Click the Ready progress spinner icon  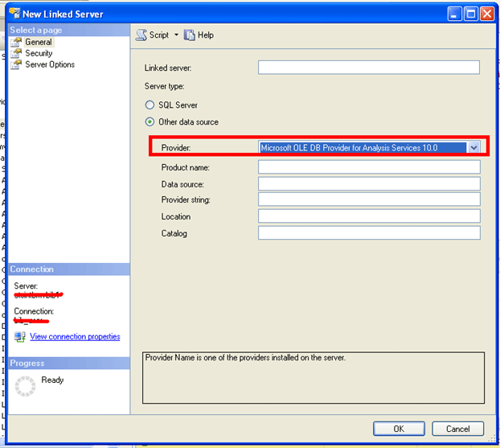click(25, 386)
